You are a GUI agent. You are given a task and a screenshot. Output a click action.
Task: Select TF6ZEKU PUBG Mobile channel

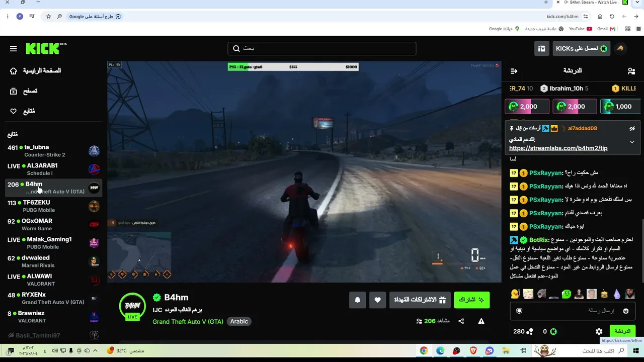pyautogui.click(x=53, y=206)
